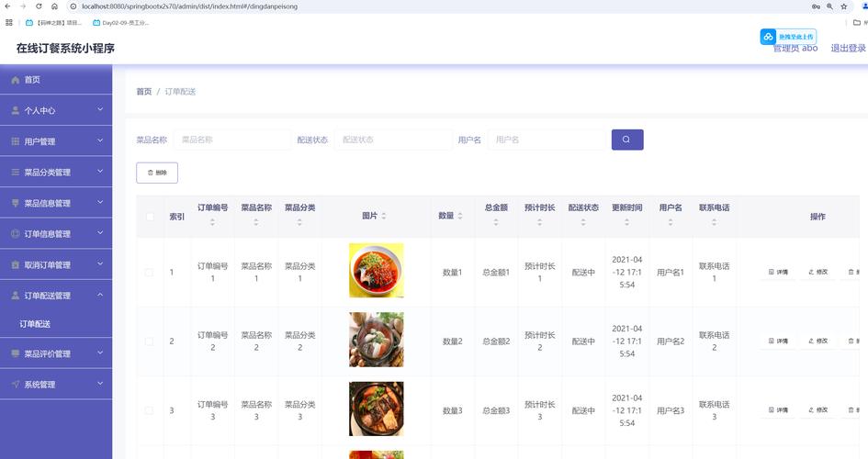Reload the page with browser refresh icon
Screen dimensions: 868x459
coord(39,6)
